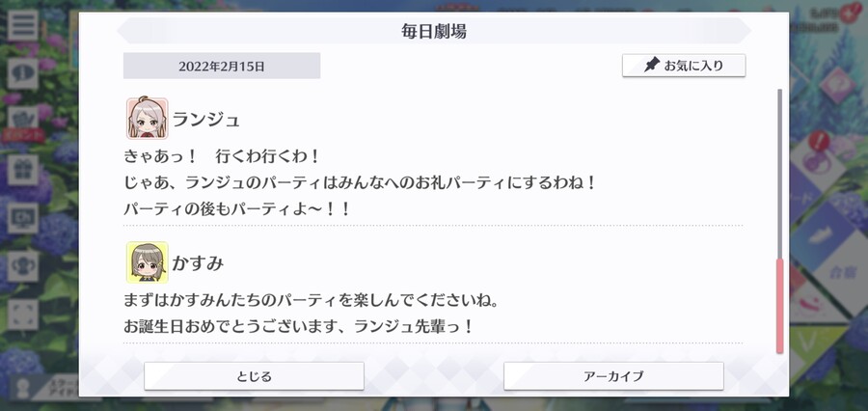The width and height of the screenshot is (868, 411).
Task: Open the info speech-bubble notice icon
Action: (23, 73)
